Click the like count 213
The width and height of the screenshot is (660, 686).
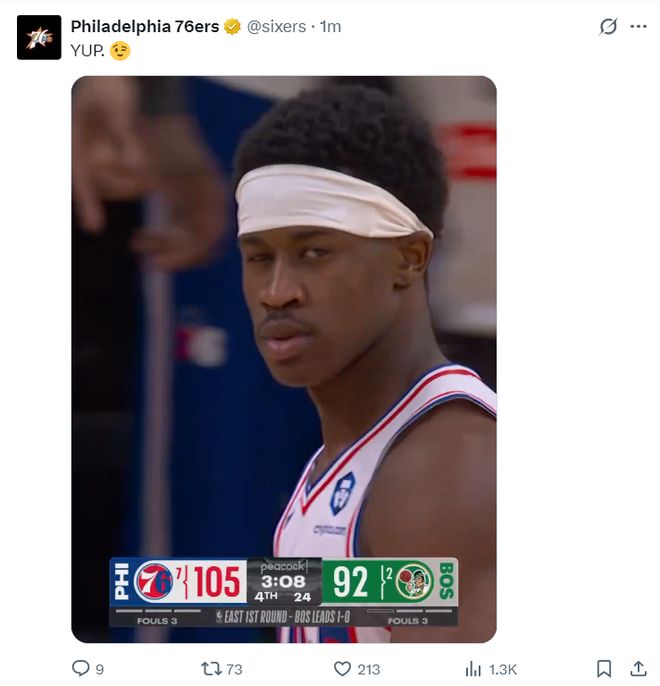pos(368,669)
